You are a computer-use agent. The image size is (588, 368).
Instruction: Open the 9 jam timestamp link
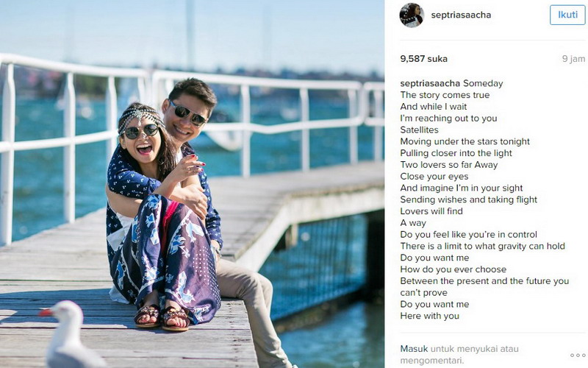(573, 59)
